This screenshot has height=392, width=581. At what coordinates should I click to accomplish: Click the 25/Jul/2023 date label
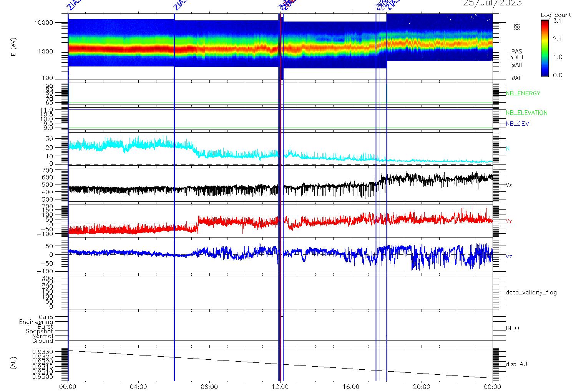tap(492, 3)
